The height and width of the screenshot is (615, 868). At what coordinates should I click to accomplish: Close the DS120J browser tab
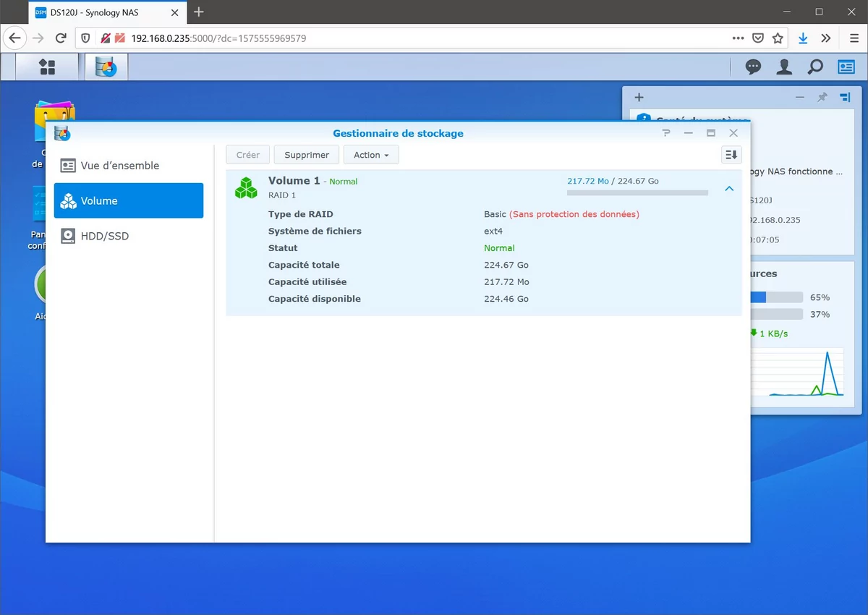(174, 12)
